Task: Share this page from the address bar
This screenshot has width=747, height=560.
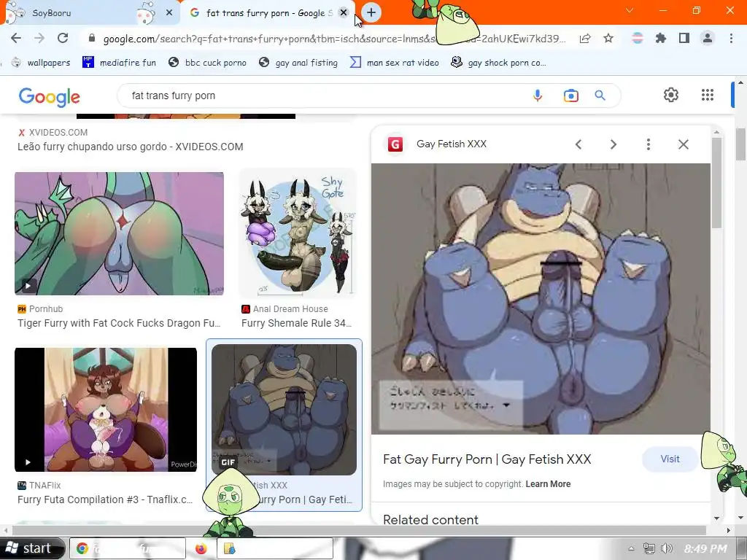Action: click(585, 39)
